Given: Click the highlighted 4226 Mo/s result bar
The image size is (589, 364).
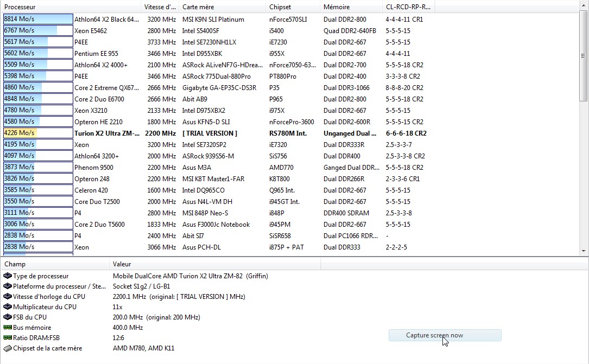Looking at the screenshot, I should click(x=38, y=133).
